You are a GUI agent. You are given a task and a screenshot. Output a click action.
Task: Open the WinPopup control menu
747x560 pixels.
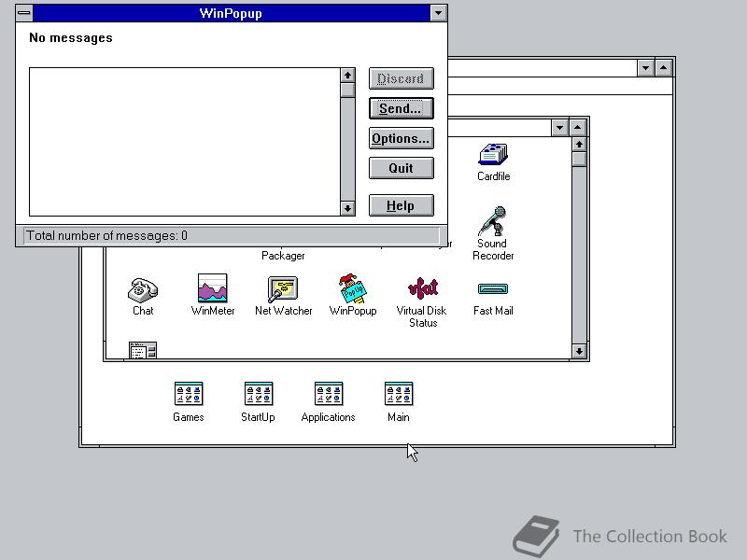(22, 12)
